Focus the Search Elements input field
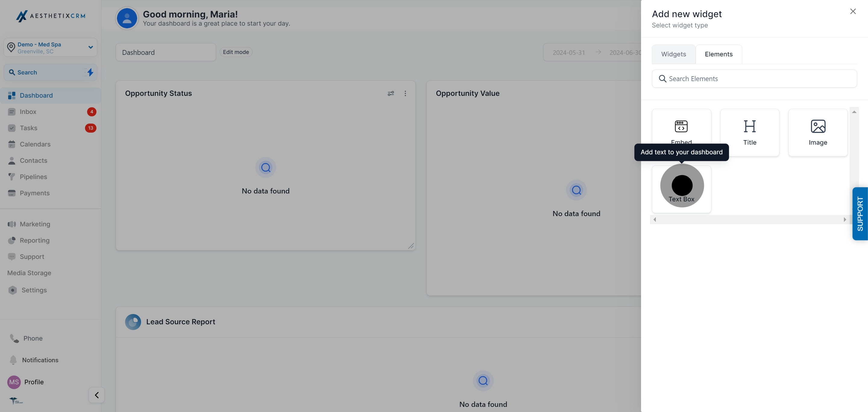Image resolution: width=868 pixels, height=412 pixels. [x=754, y=78]
